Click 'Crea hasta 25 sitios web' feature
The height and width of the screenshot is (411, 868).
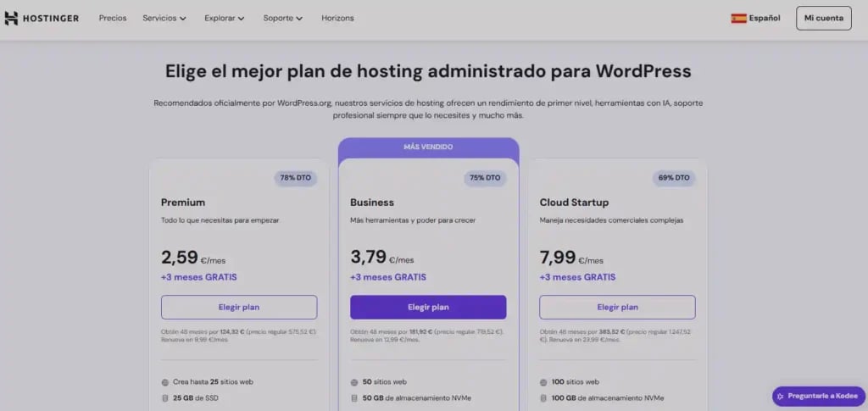coord(213,381)
